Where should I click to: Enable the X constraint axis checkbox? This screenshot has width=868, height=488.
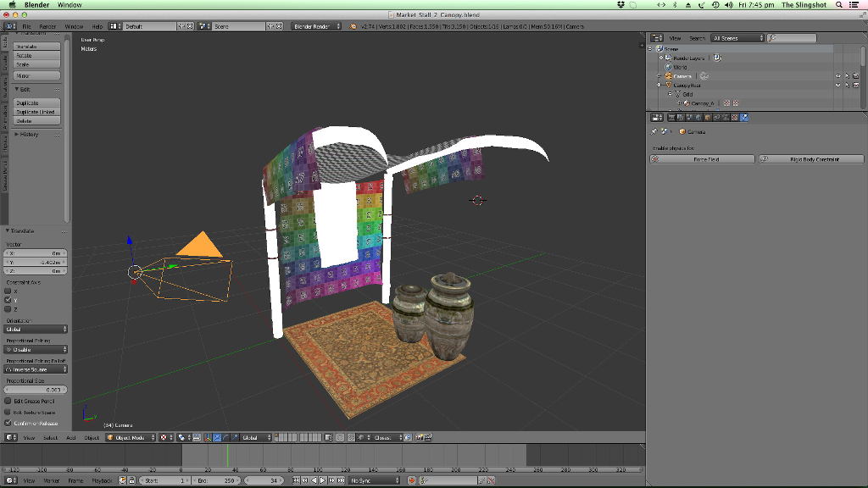8,291
